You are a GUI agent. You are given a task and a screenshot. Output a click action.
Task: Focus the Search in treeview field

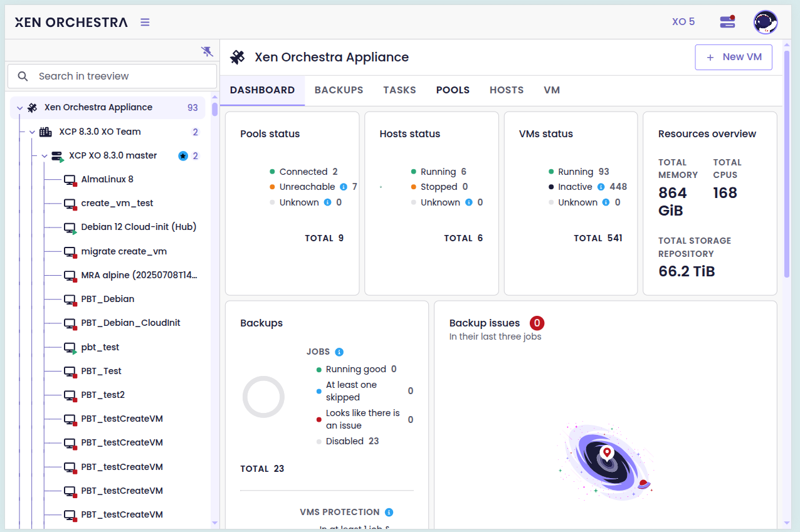tap(112, 76)
